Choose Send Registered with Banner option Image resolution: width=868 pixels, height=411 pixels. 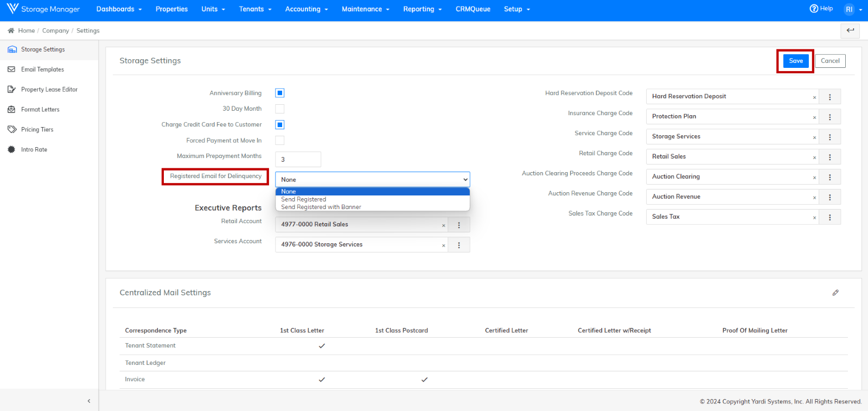click(x=373, y=207)
